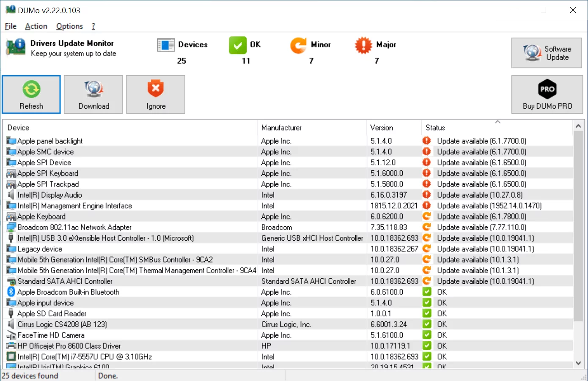Open Software Update
Image resolution: width=588 pixels, height=381 pixels.
(547, 53)
